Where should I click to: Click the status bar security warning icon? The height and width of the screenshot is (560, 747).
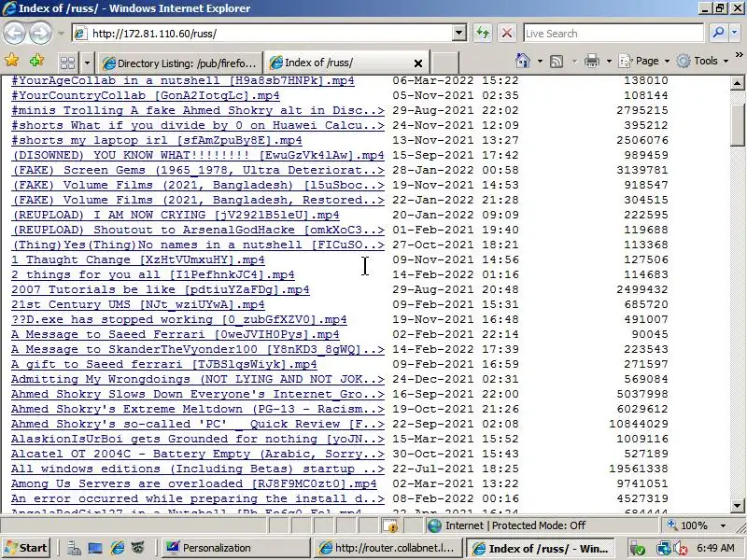point(390,525)
